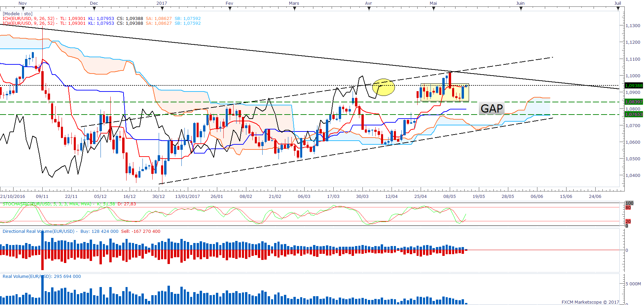Click the stochastic D: 27,83 value
Image resolution: width=644 pixels, height=305 pixels.
click(x=127, y=204)
